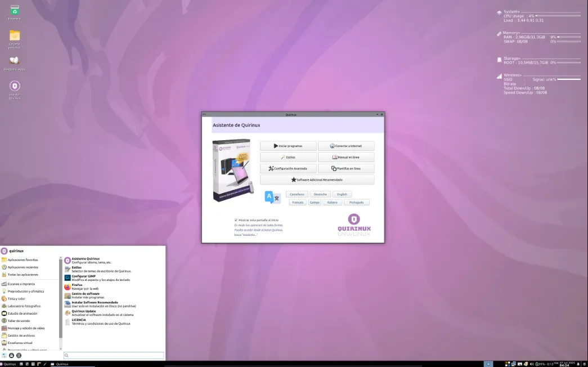This screenshot has height=367, width=588.
Task: Click the Iniciar programas button
Action: pos(288,145)
